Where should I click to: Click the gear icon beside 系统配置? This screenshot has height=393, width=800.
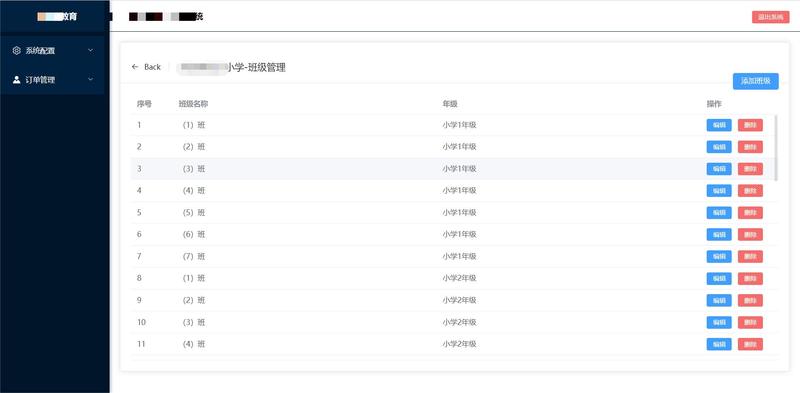(16, 51)
